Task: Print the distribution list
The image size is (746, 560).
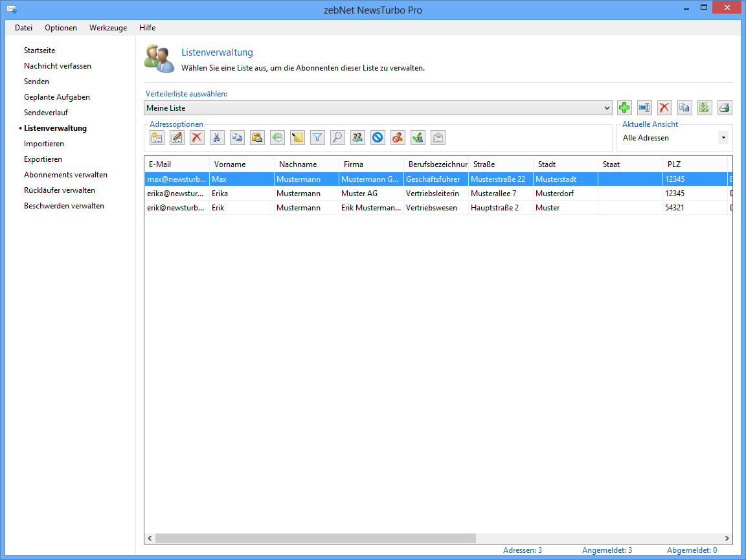Action: click(724, 107)
